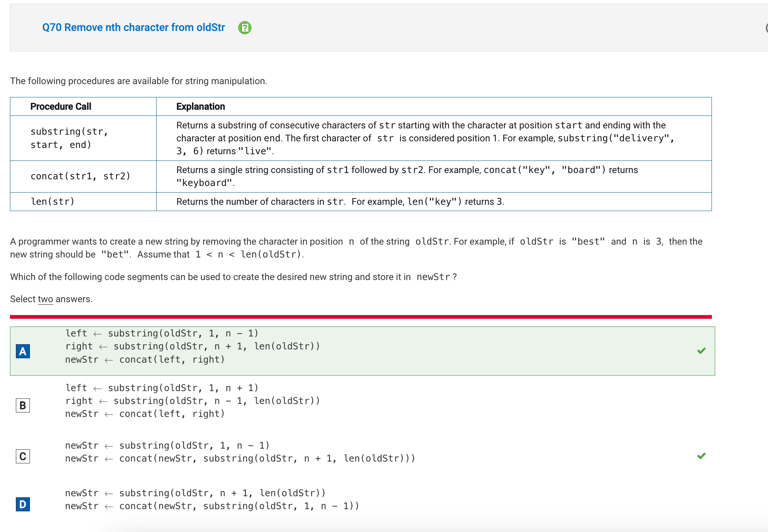Click the green checkmark beside answer A
The width and height of the screenshot is (768, 532).
[x=702, y=351]
